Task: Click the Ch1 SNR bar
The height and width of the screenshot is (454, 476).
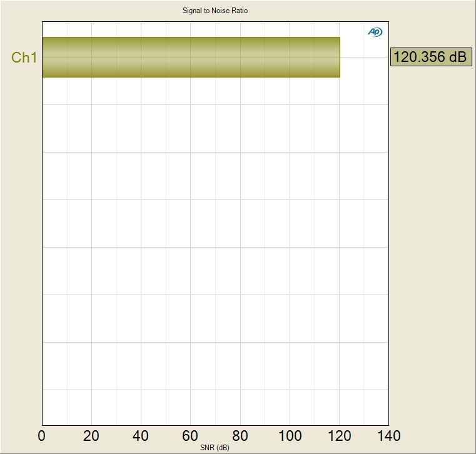Action: coord(191,57)
